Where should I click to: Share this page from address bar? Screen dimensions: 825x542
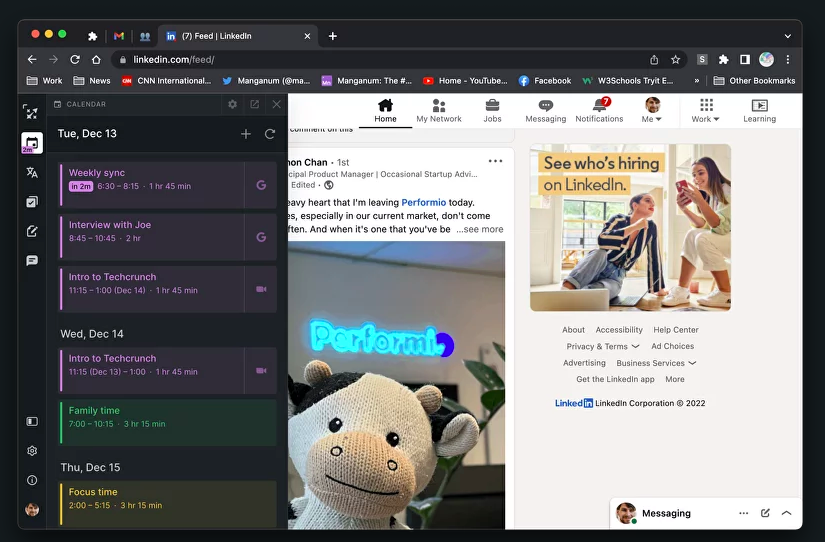click(654, 59)
